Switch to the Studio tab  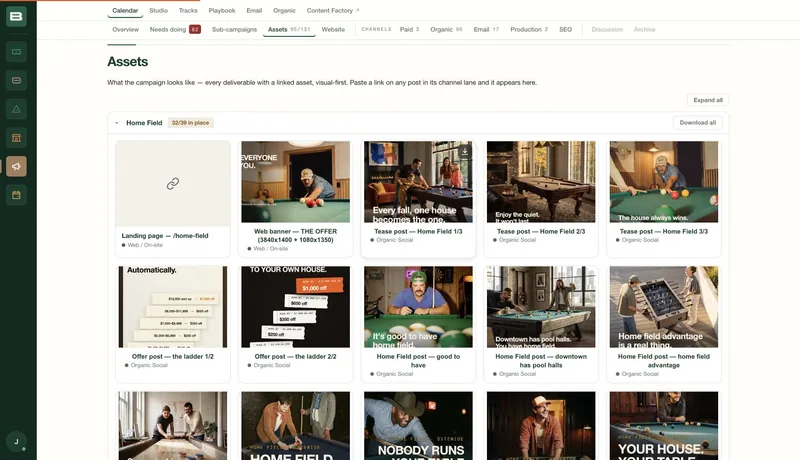coord(158,10)
